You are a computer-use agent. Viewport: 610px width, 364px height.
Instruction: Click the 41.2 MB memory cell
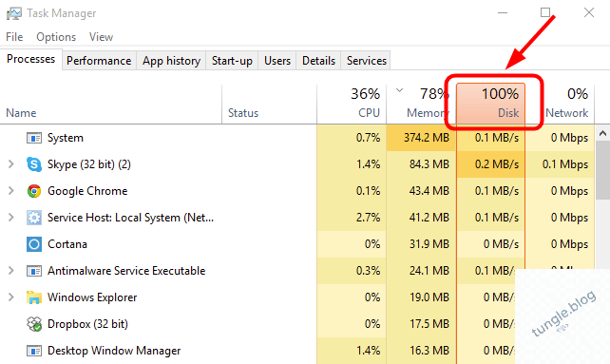[421, 218]
